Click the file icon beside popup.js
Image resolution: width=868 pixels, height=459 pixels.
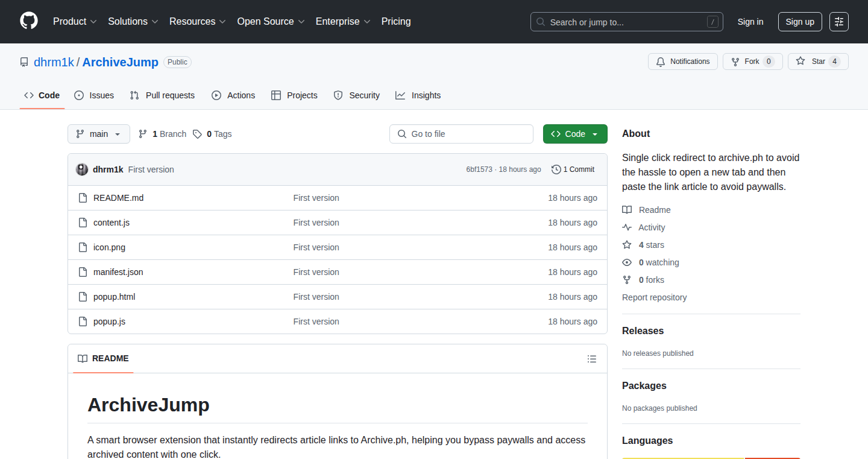coord(83,321)
